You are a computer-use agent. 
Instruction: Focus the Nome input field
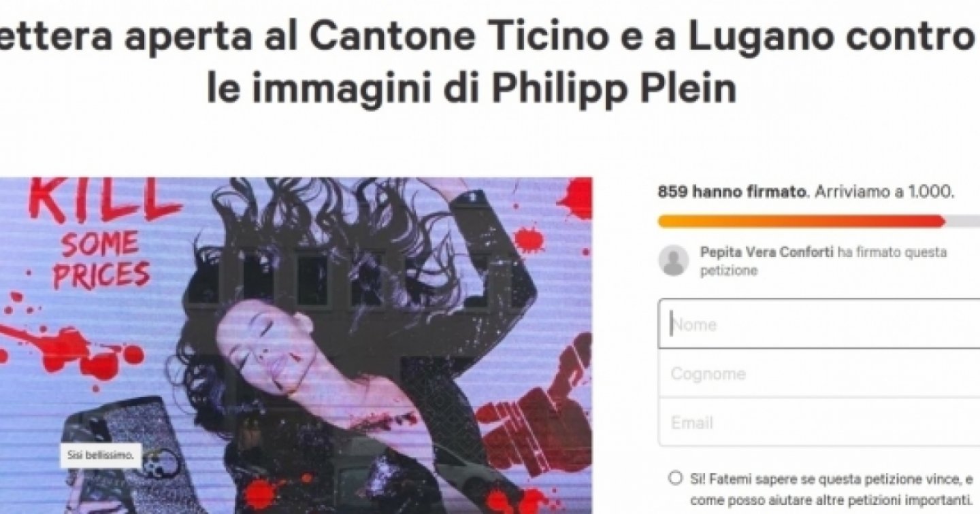click(x=819, y=324)
